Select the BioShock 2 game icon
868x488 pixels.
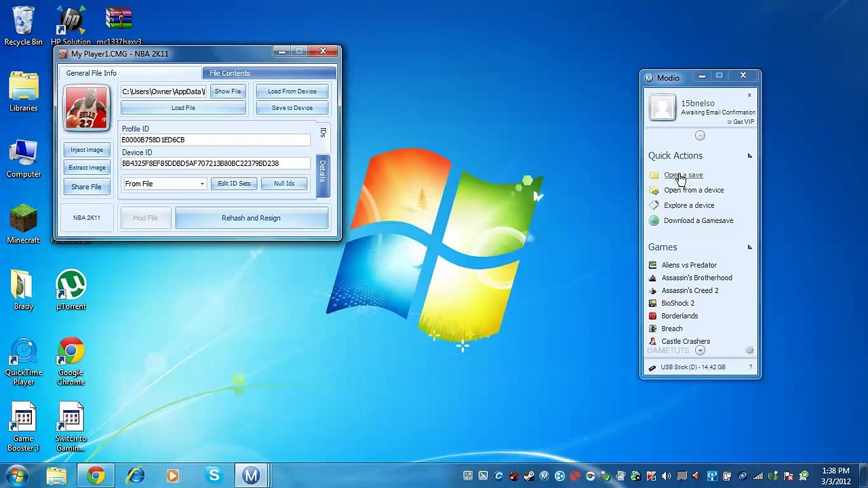(652, 303)
